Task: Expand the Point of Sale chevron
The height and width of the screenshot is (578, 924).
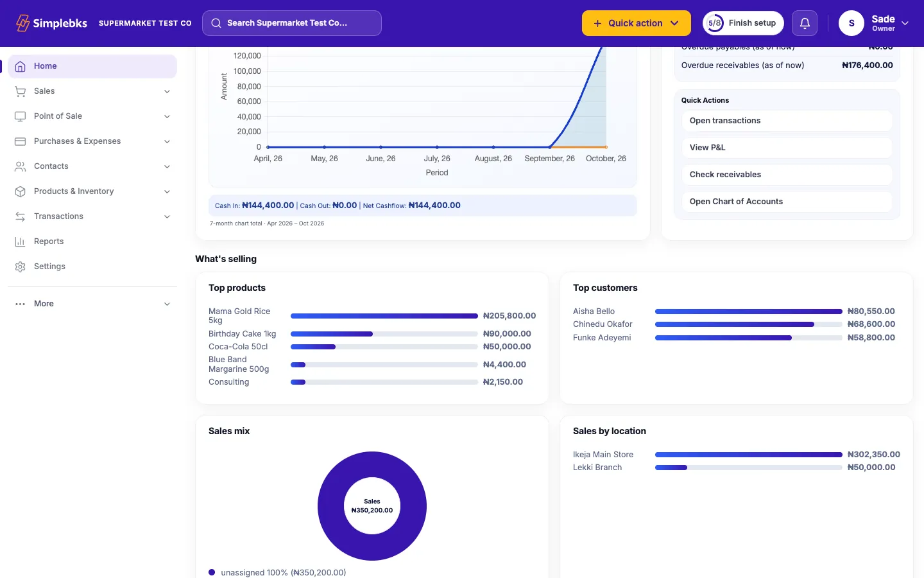Action: click(x=167, y=116)
